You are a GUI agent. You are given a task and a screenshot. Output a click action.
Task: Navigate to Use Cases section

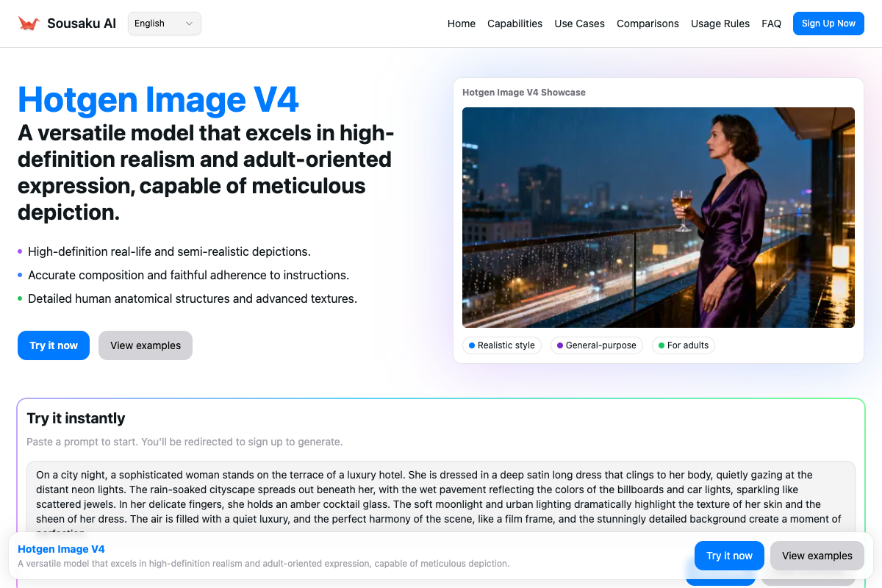[579, 24]
